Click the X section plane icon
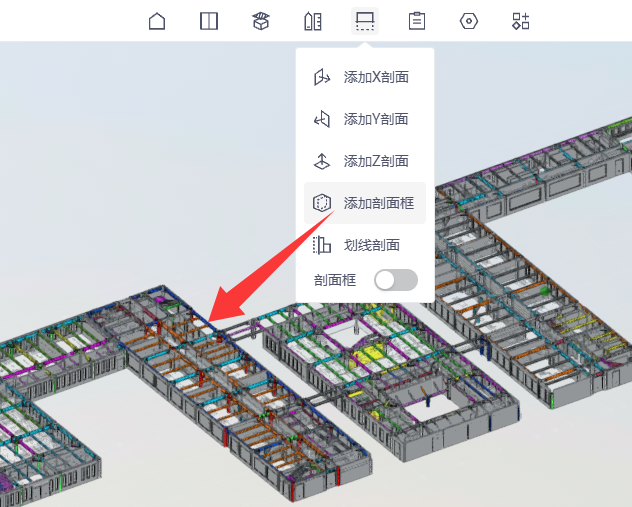Viewport: 632px width, 507px height. point(322,77)
